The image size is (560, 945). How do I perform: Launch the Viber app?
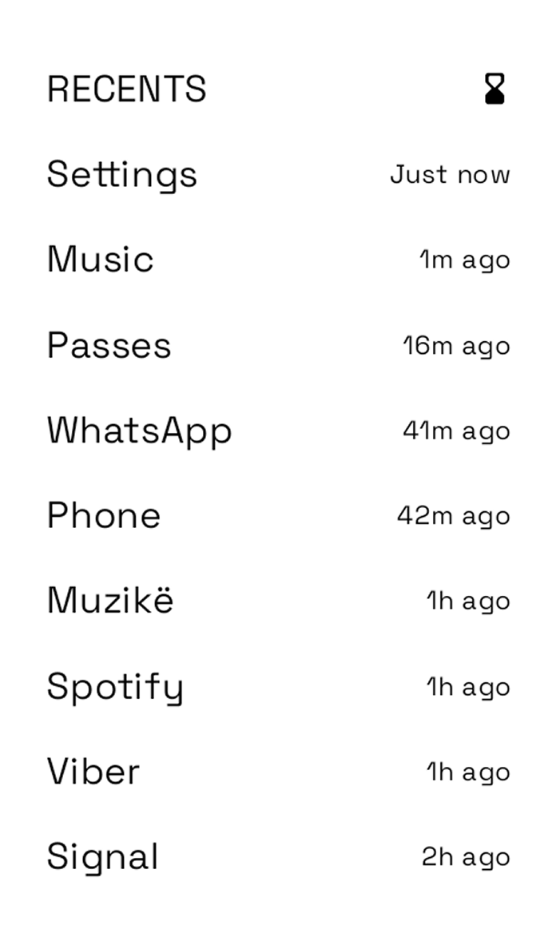pyautogui.click(x=93, y=772)
